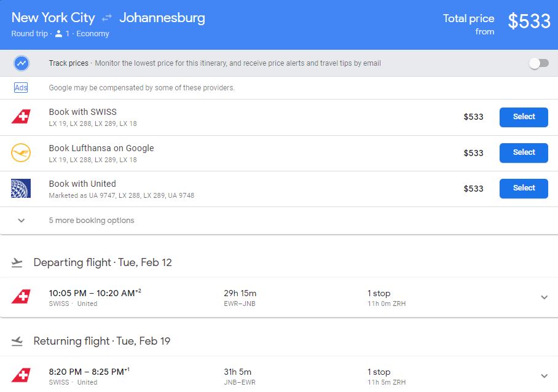Image resolution: width=558 pixels, height=392 pixels.
Task: Click SWISS logo on the departing flight row
Action: [x=21, y=297]
